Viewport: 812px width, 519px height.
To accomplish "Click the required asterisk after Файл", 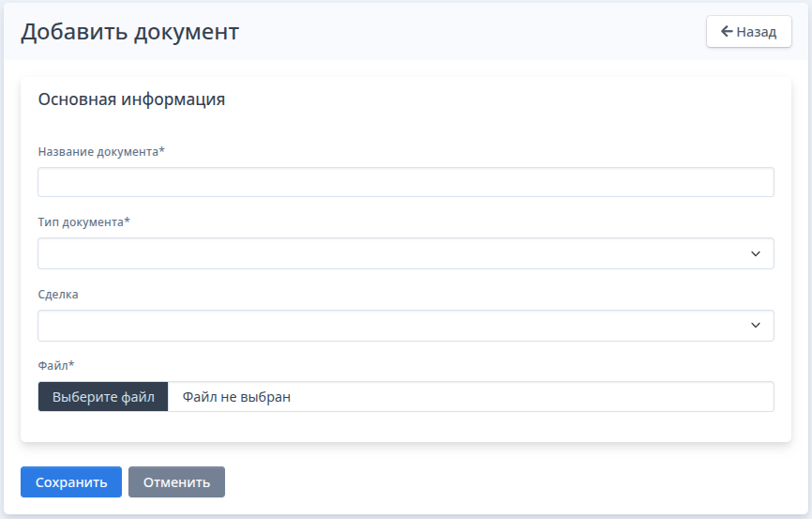I will [71, 364].
